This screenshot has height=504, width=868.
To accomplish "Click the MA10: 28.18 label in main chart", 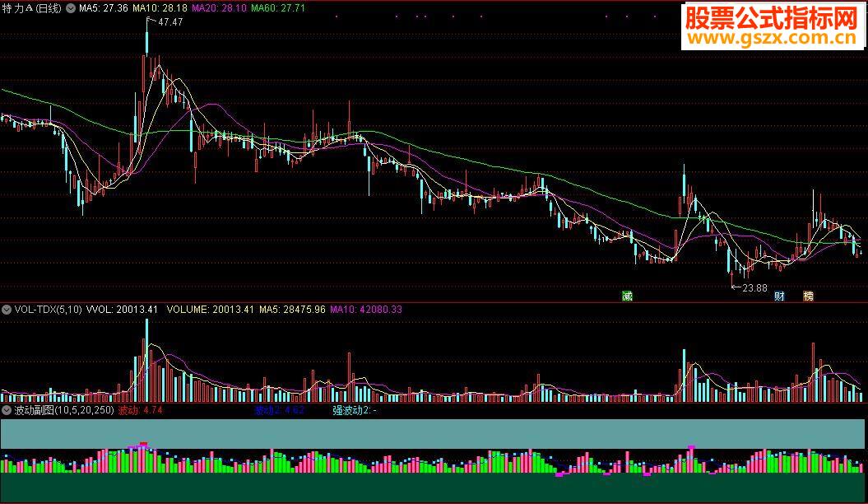I will pos(160,8).
